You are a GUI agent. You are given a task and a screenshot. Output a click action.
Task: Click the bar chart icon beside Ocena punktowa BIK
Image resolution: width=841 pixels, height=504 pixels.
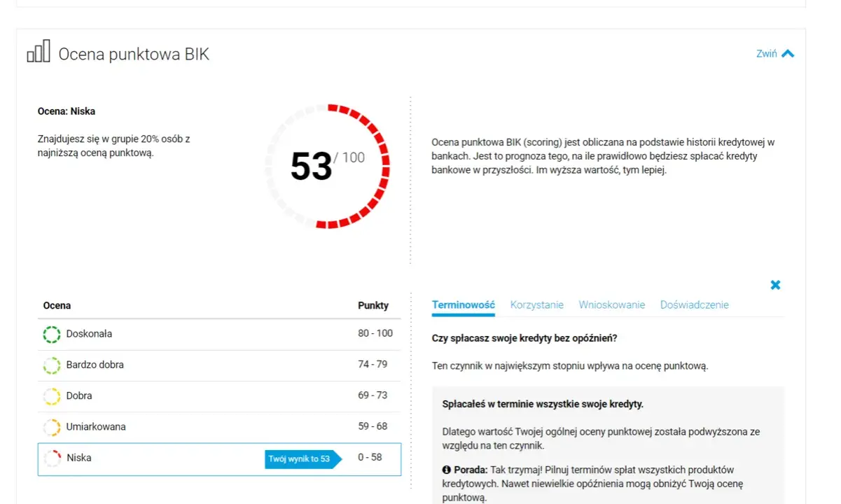(x=39, y=51)
